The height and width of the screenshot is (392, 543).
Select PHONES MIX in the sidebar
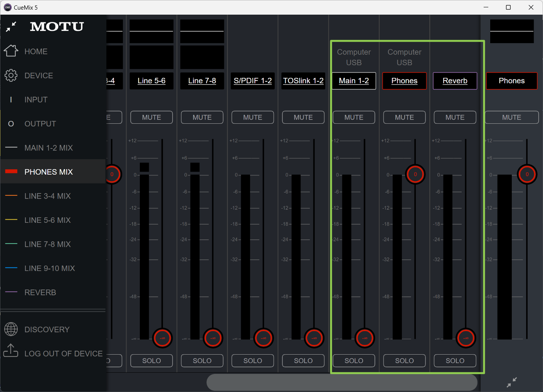53,172
